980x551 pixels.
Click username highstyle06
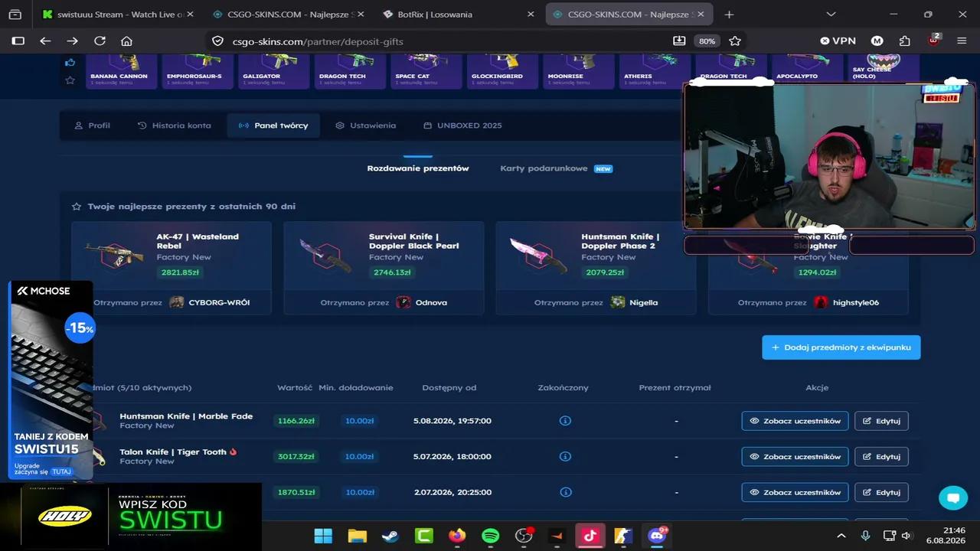tap(856, 302)
